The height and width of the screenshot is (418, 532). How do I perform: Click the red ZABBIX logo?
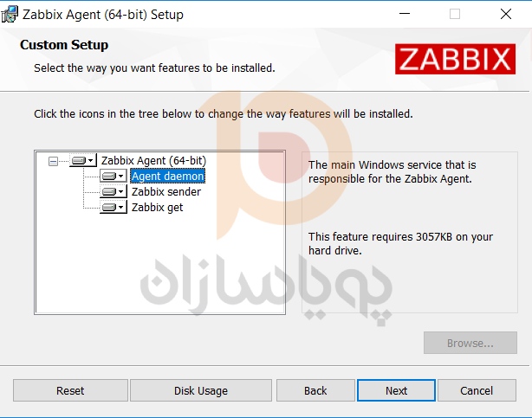455,59
